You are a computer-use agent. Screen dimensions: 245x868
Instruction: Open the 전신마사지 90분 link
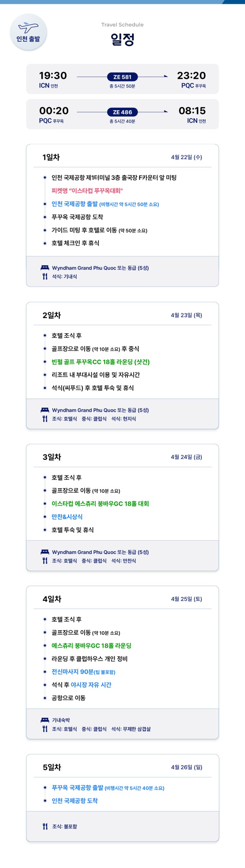[73, 672]
